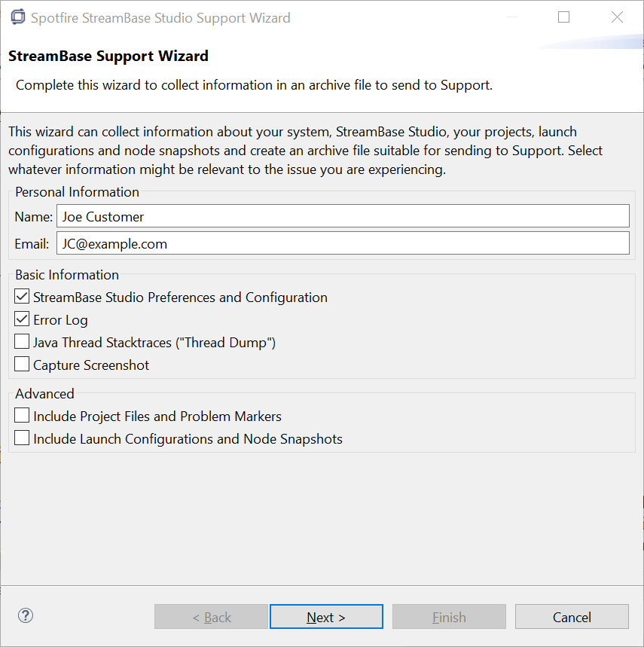Uncheck StreamBase Studio Preferences and Configuration
This screenshot has width=644, height=647.
[23, 298]
